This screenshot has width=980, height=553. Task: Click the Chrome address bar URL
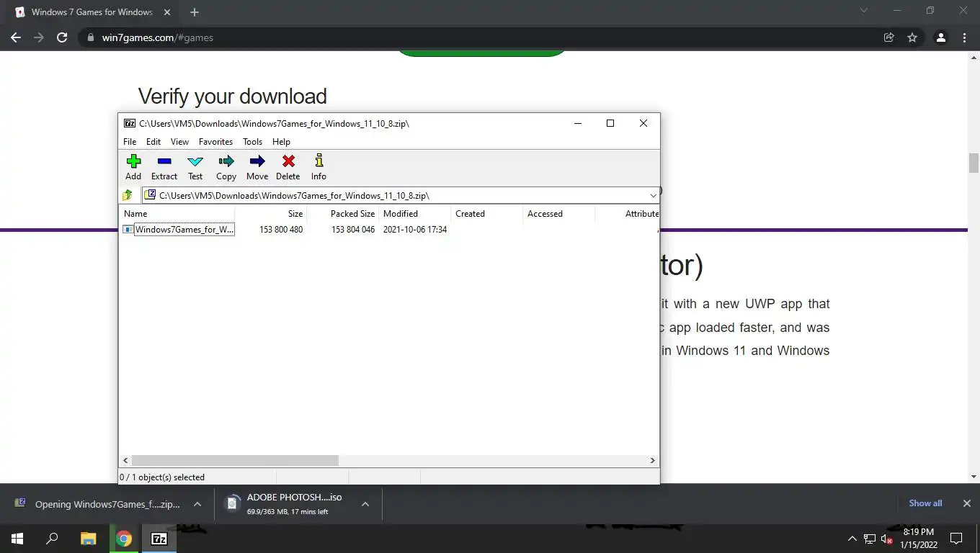point(157,37)
